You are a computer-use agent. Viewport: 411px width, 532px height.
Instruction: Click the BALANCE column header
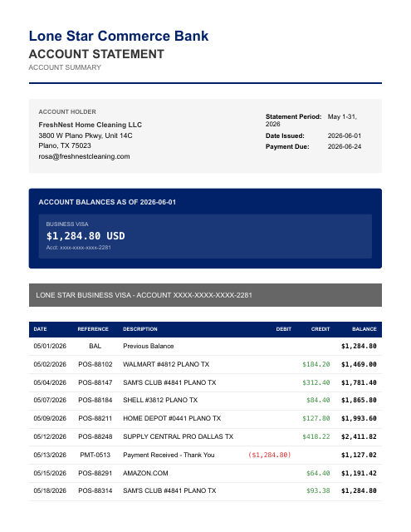tap(365, 329)
